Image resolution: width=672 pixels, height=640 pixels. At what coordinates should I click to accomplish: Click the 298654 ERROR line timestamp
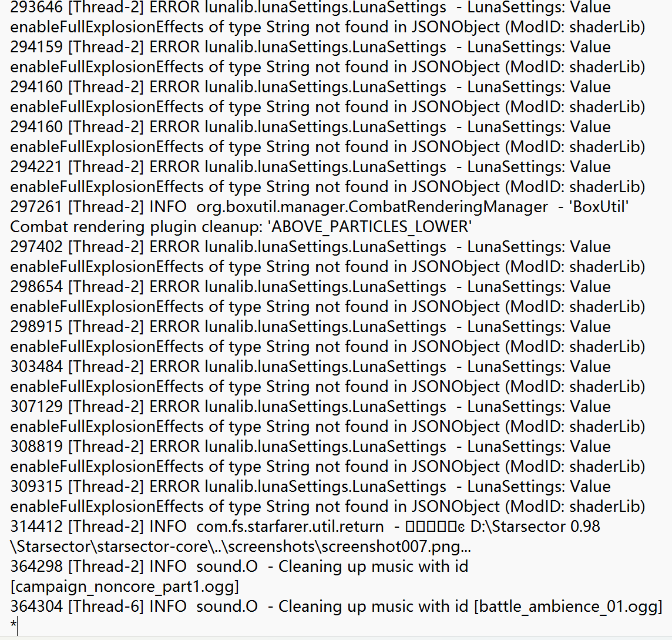[x=36, y=287]
